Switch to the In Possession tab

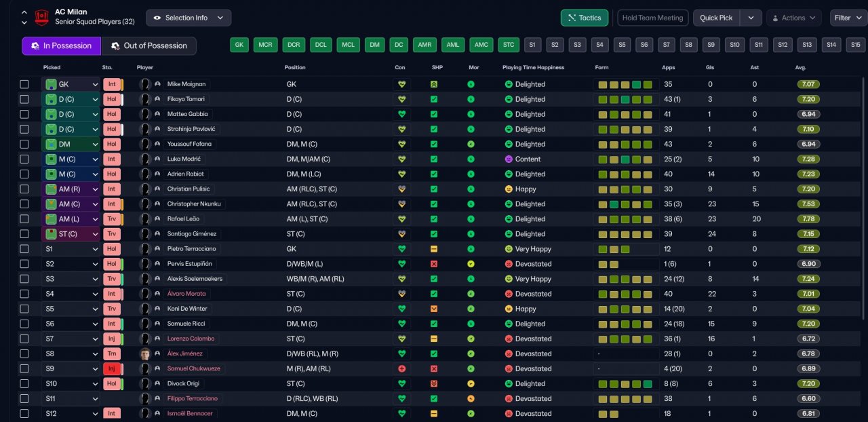pos(61,45)
